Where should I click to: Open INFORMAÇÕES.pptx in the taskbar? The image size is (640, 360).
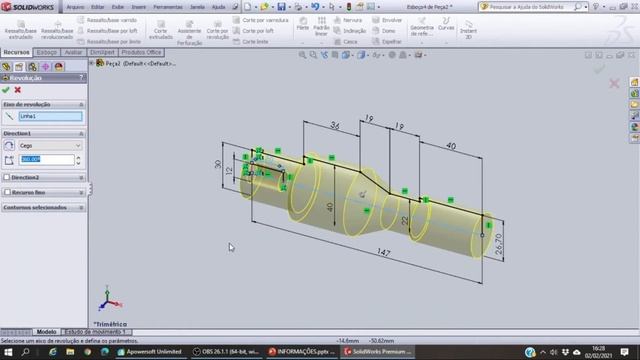pyautogui.click(x=301, y=351)
